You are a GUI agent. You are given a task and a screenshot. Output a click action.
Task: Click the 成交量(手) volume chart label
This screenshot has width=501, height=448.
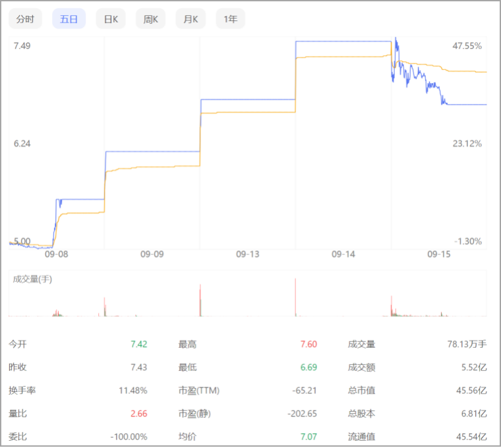coord(32,279)
